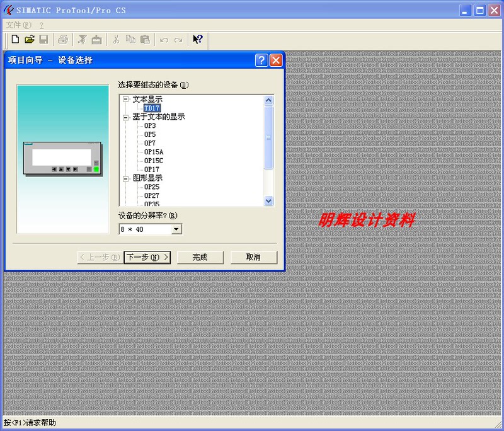The width and height of the screenshot is (504, 431).
Task: Collapse the 基于文本的显示 tree node
Action: point(125,117)
